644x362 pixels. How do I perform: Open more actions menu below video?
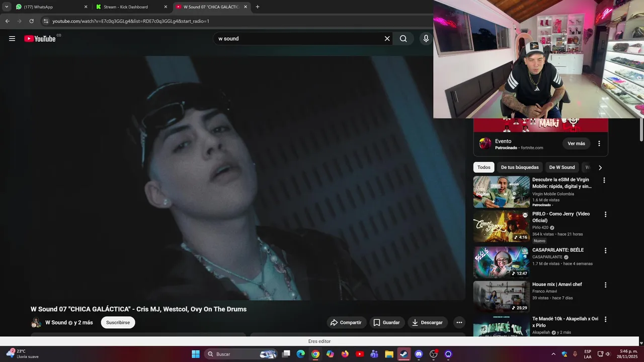459,323
